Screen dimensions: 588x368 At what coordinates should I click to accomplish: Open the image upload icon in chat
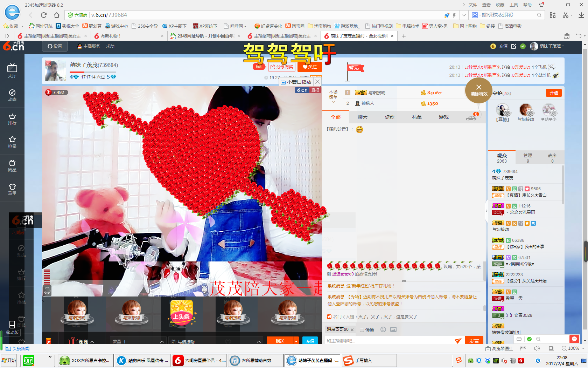click(393, 329)
